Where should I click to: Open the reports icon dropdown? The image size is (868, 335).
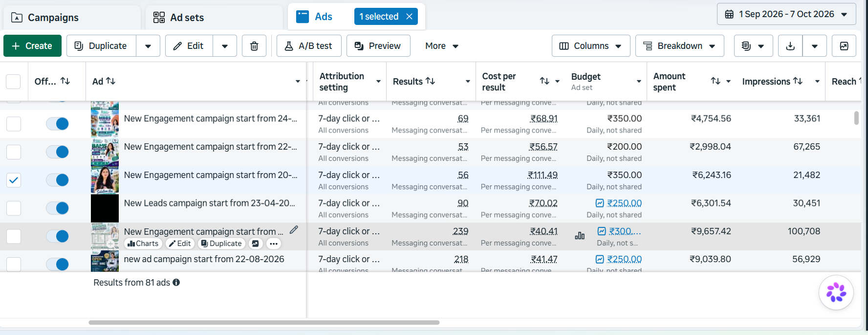pos(753,46)
